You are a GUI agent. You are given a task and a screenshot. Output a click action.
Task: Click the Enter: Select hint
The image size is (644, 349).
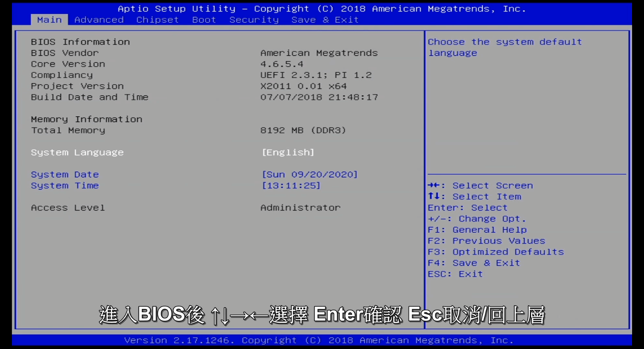point(467,208)
